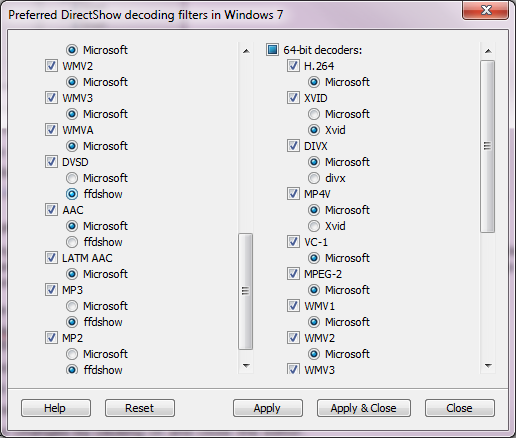Click scrollbar thumb of the DVSD list

tap(246, 291)
